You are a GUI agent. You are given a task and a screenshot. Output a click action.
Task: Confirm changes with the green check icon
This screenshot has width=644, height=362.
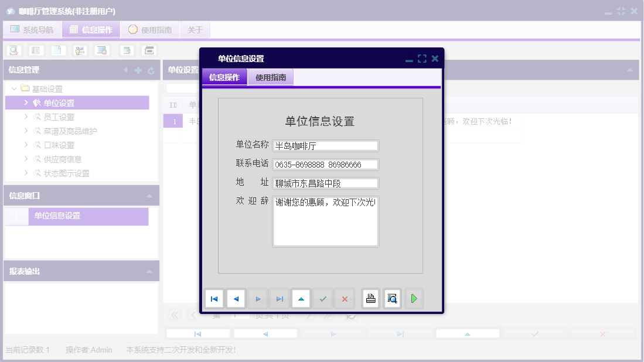[x=323, y=298]
